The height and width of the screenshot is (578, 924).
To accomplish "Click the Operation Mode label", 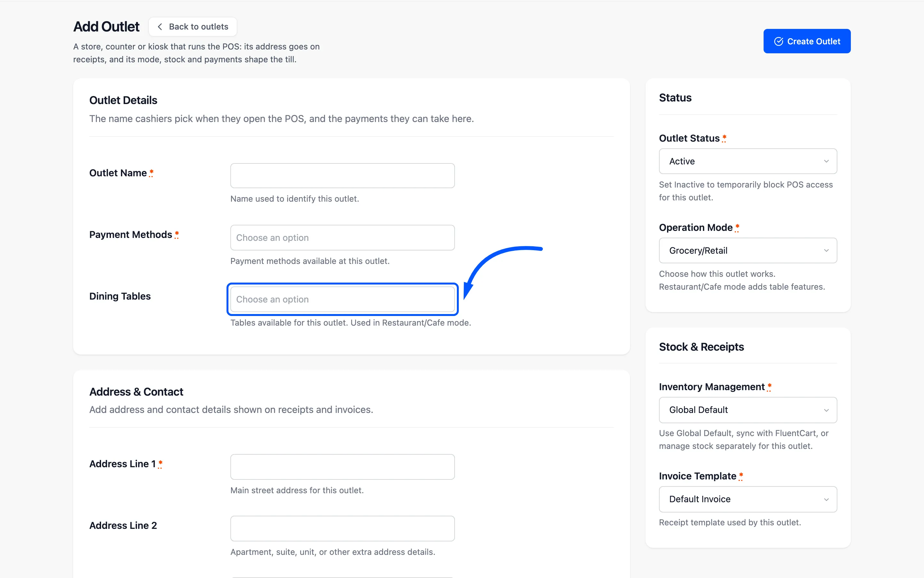I will pos(696,228).
